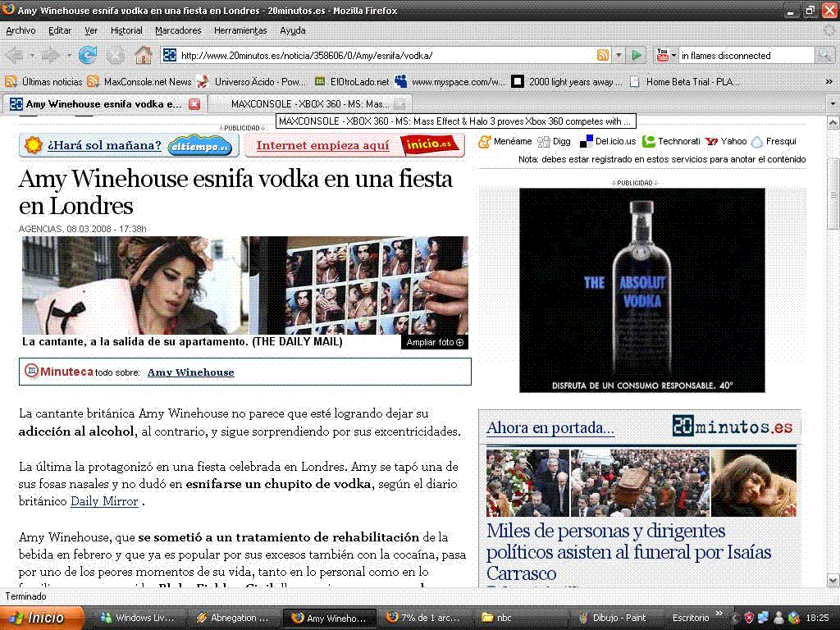Viewport: 840px width, 630px height.
Task: Share article on Technorati
Action: click(x=671, y=141)
